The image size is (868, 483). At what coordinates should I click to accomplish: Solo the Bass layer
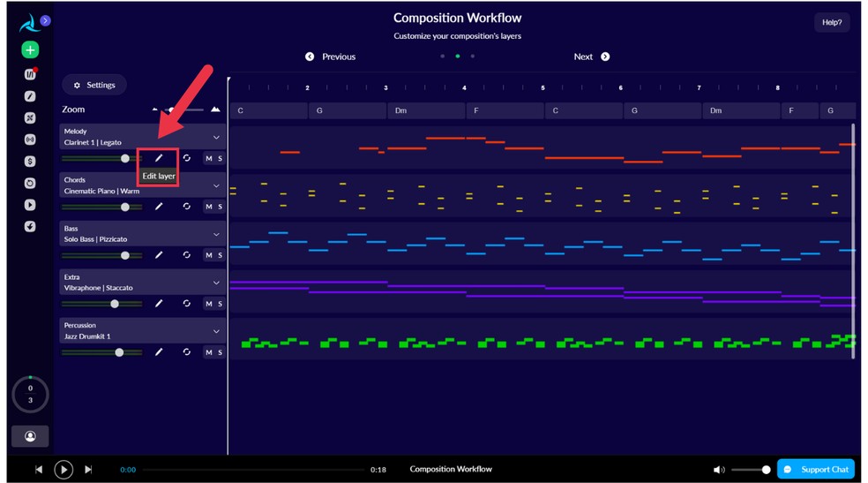point(220,255)
